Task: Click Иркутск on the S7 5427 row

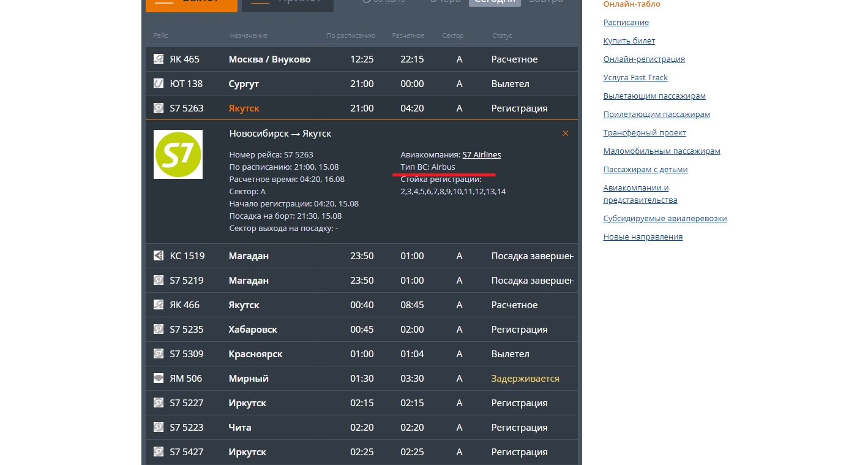Action: 247,452
